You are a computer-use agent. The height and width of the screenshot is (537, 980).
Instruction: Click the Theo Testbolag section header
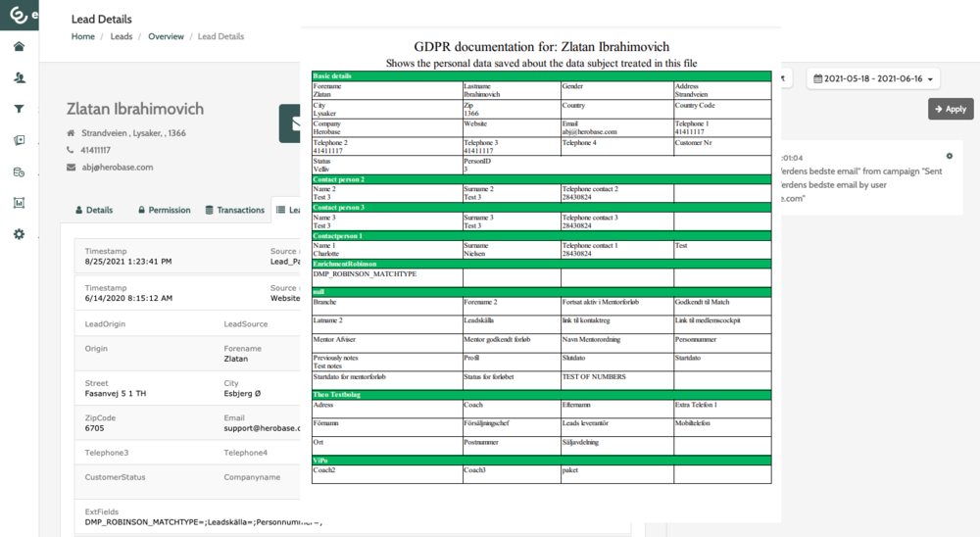(x=541, y=395)
